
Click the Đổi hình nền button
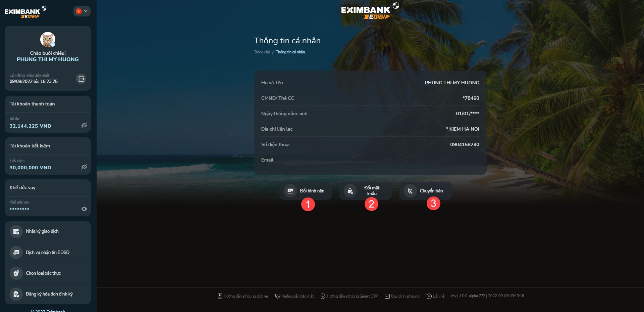[x=306, y=191]
